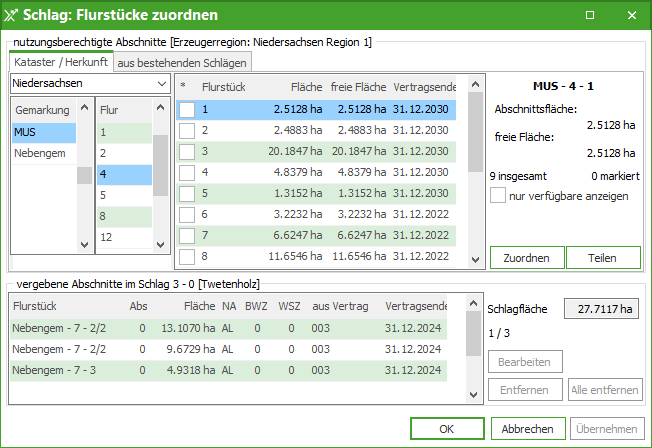
Task: Select Flur 5 in Flur list
Action: point(104,195)
